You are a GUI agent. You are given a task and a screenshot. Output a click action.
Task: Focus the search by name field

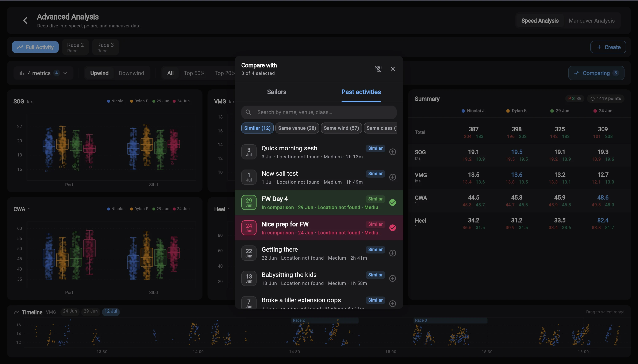pyautogui.click(x=319, y=112)
